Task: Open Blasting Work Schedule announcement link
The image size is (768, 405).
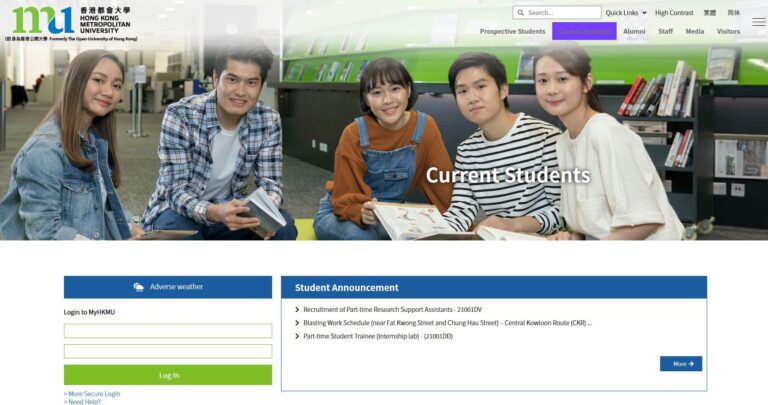Action: 447,323
